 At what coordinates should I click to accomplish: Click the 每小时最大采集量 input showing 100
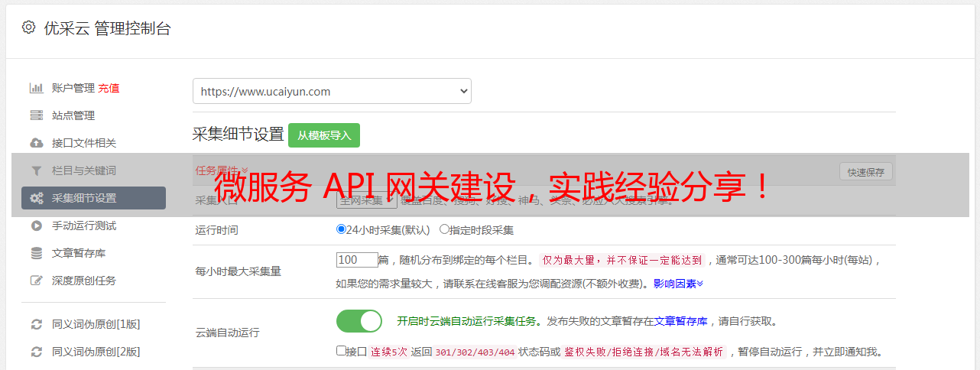[357, 260]
